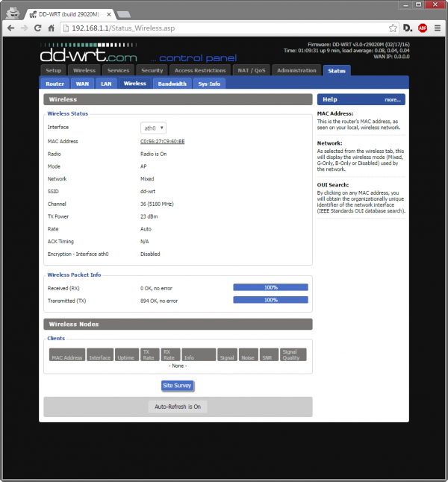
Task: Click the Received (RX) 100% progress bar
Action: pos(270,287)
